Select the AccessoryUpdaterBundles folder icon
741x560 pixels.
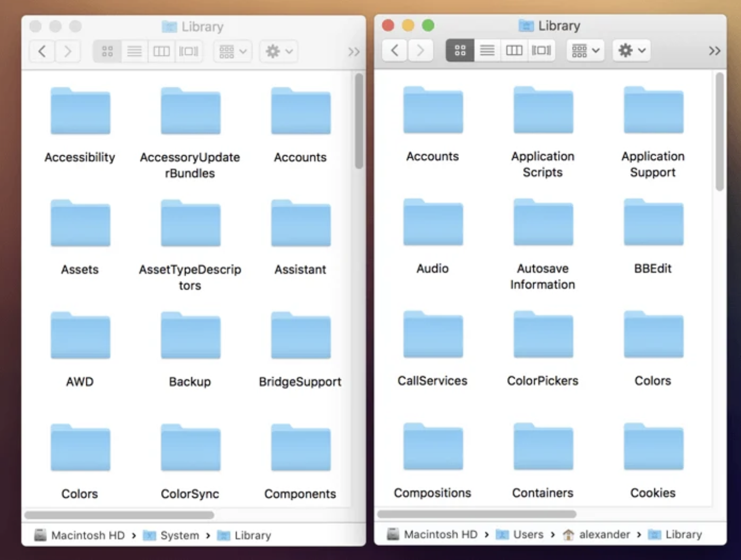pos(190,111)
